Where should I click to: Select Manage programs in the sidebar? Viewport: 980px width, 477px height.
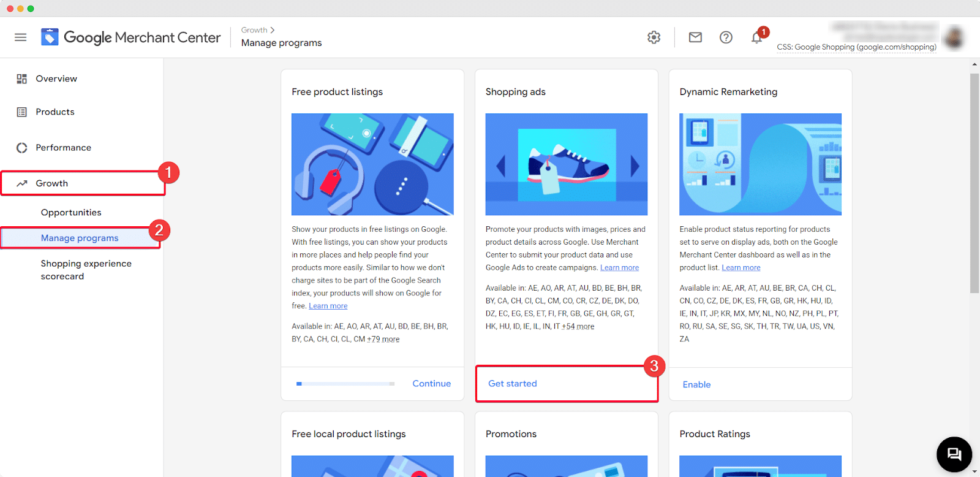(80, 238)
